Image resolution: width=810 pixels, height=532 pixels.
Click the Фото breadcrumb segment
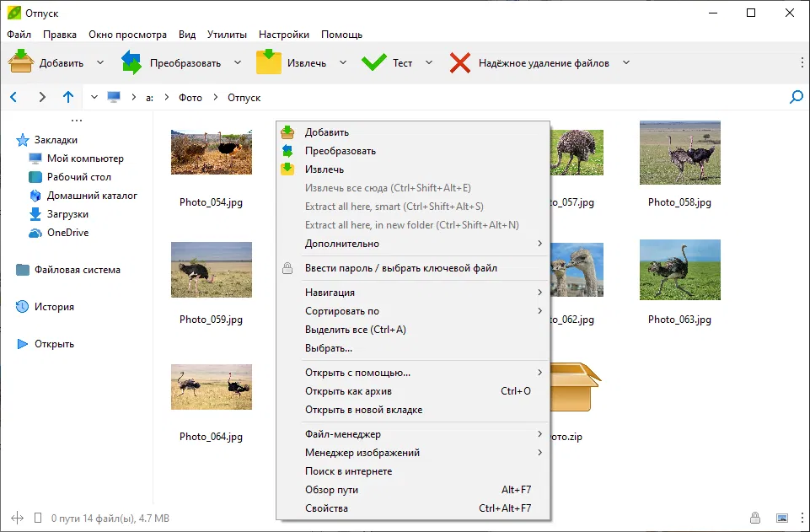190,98
